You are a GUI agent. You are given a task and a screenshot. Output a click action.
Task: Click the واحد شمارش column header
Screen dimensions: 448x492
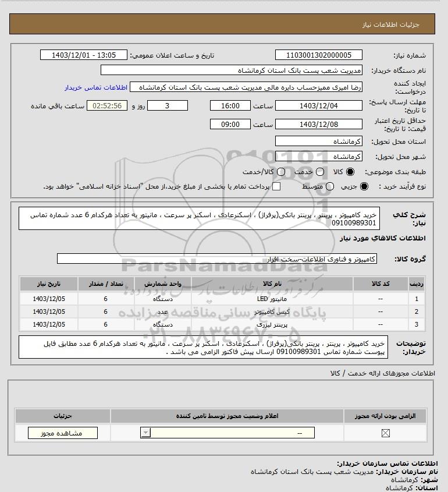(163, 284)
